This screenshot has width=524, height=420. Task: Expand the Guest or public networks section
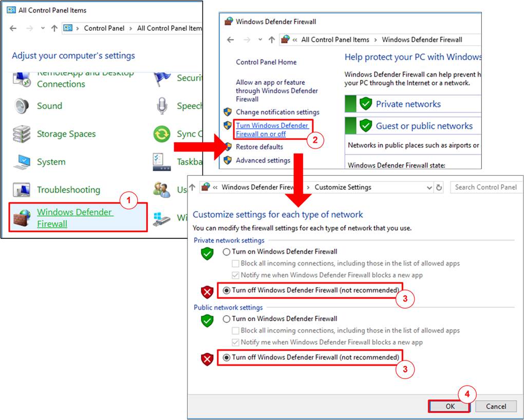coord(413,126)
